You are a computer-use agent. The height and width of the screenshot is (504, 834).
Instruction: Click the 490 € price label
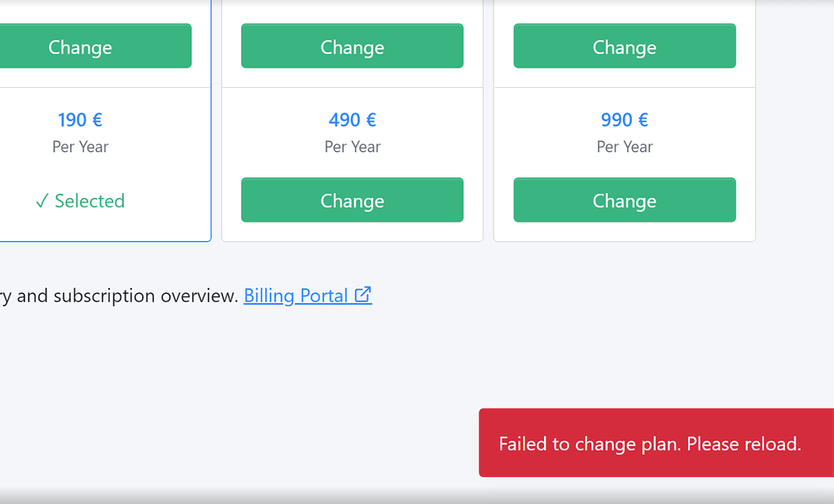[x=352, y=120]
